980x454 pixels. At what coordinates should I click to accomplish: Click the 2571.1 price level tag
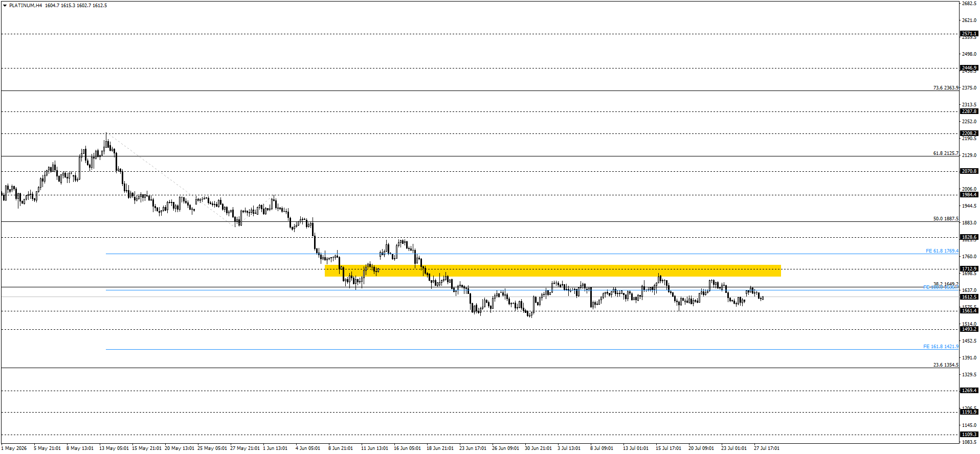(x=969, y=34)
